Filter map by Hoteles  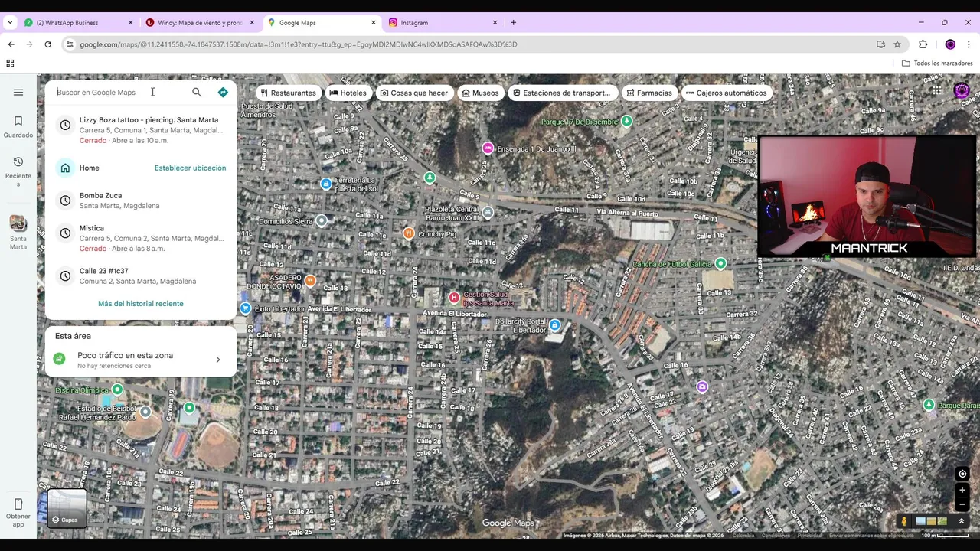click(x=348, y=93)
